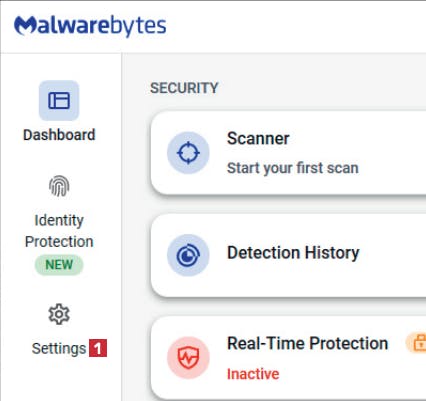426x401 pixels.
Task: Click the red Real-Time Protection shield icon
Action: (x=188, y=358)
